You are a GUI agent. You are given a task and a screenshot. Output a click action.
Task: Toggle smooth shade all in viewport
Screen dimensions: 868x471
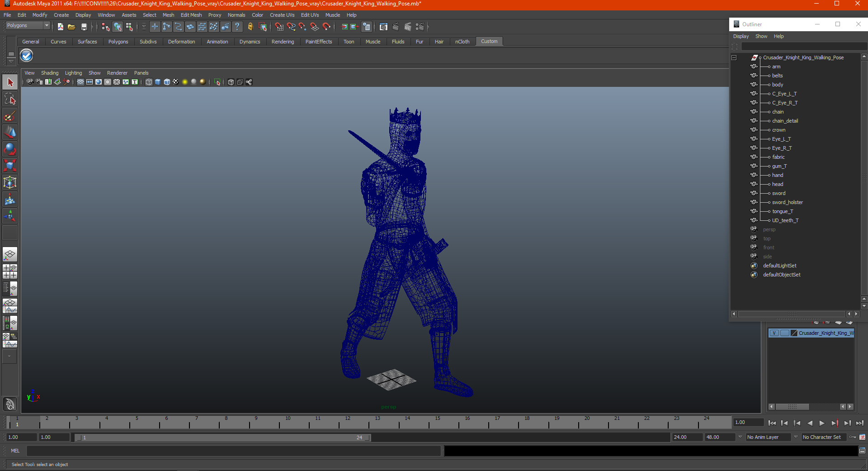click(158, 82)
